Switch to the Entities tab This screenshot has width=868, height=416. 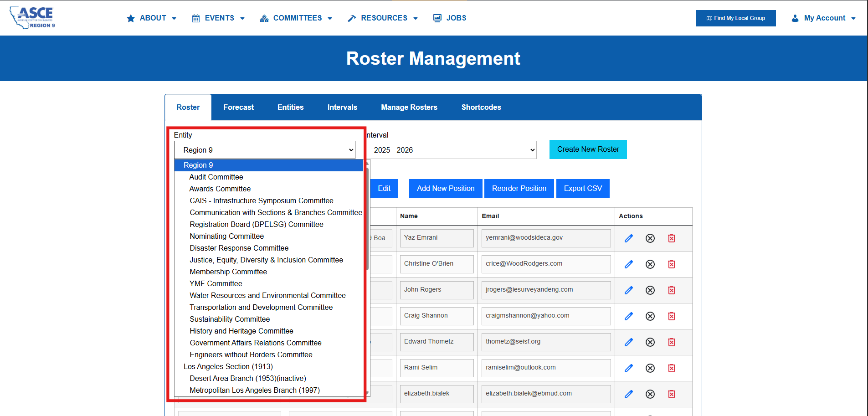coord(291,108)
